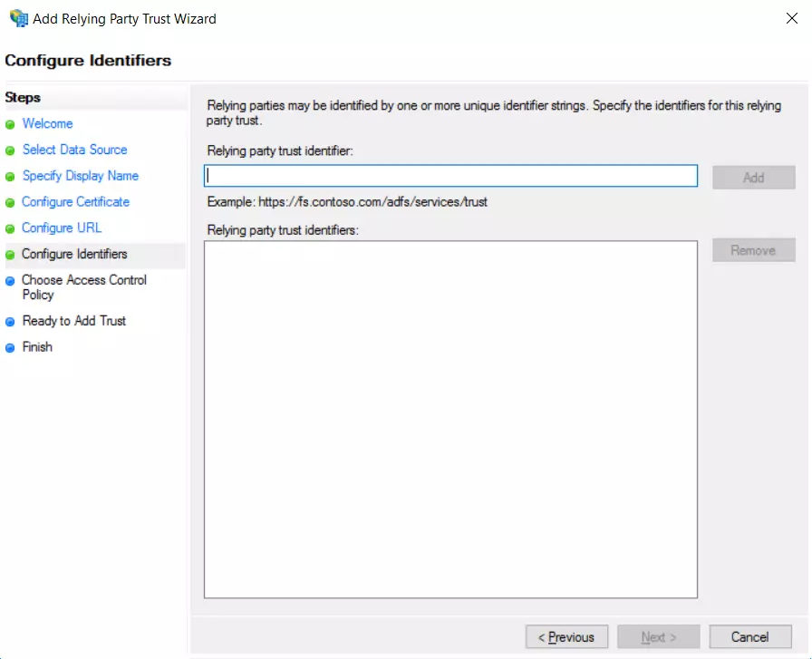Click inside the relying party trust identifier field

[x=450, y=175]
